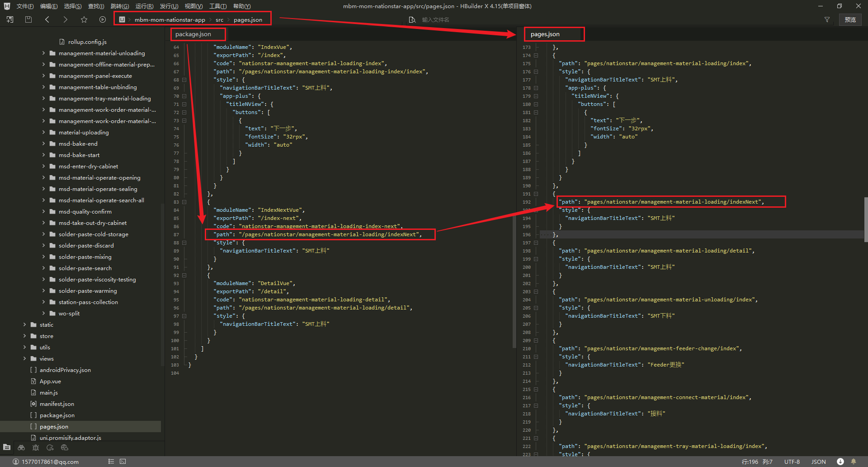Click the notification bell icon
Viewport: 868px width, 467px height.
tap(854, 462)
